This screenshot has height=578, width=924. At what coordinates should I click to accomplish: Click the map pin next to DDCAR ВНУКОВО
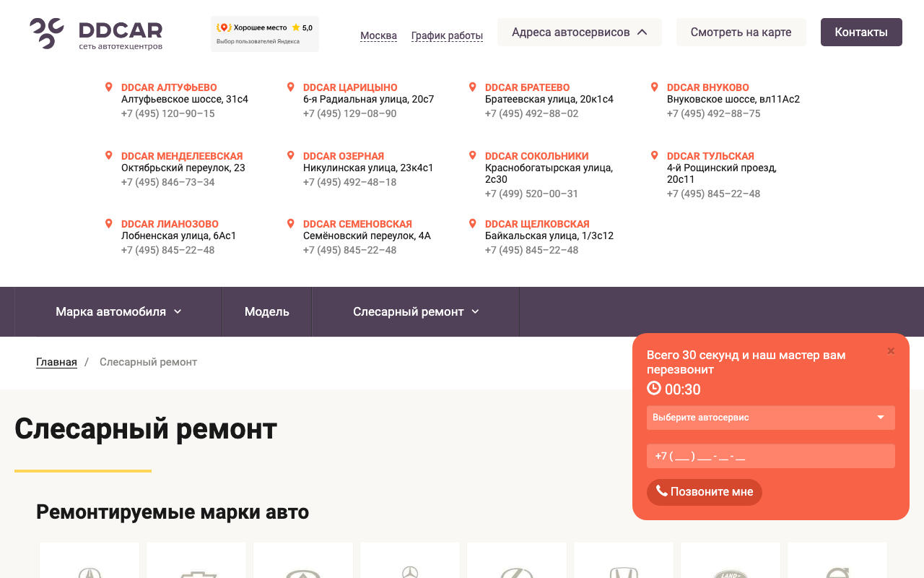point(655,87)
